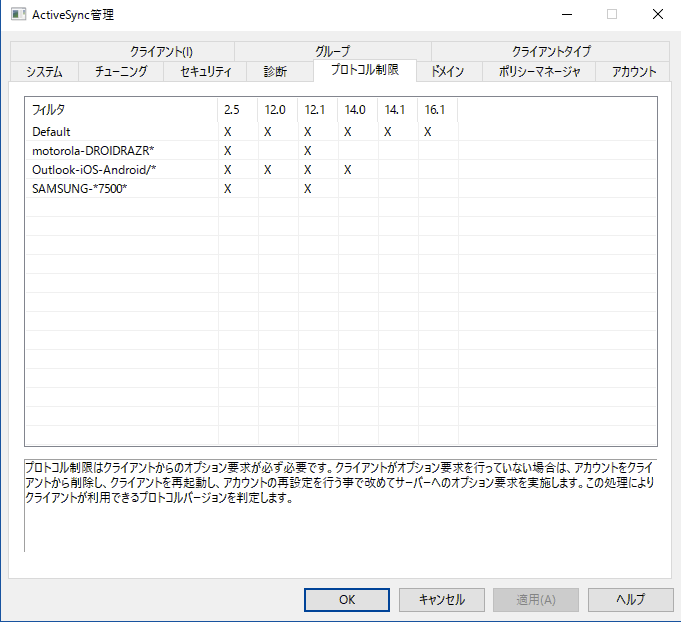681x622 pixels.
Task: Select the SAMSUNG-*7500* filter row
Action: click(x=80, y=189)
